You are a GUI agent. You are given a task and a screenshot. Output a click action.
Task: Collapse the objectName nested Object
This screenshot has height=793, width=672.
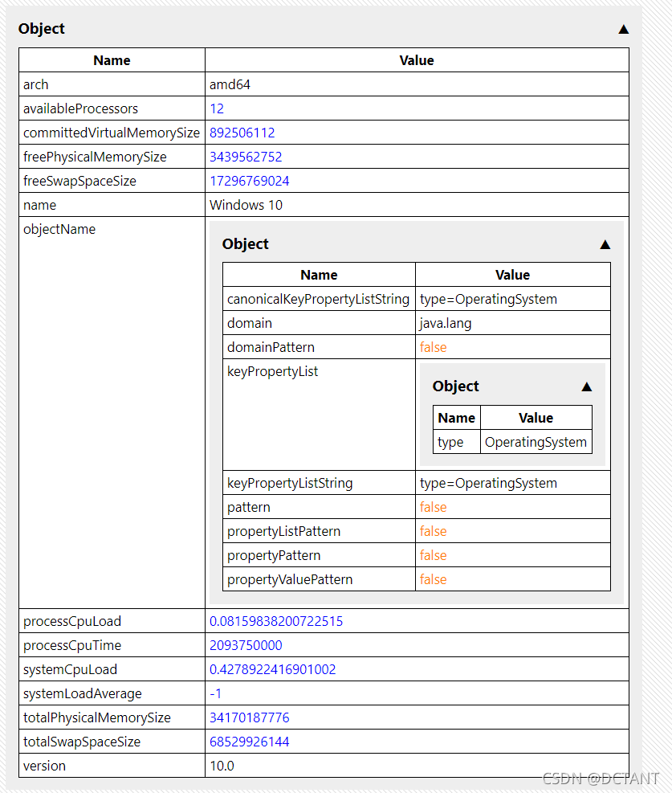coord(605,246)
